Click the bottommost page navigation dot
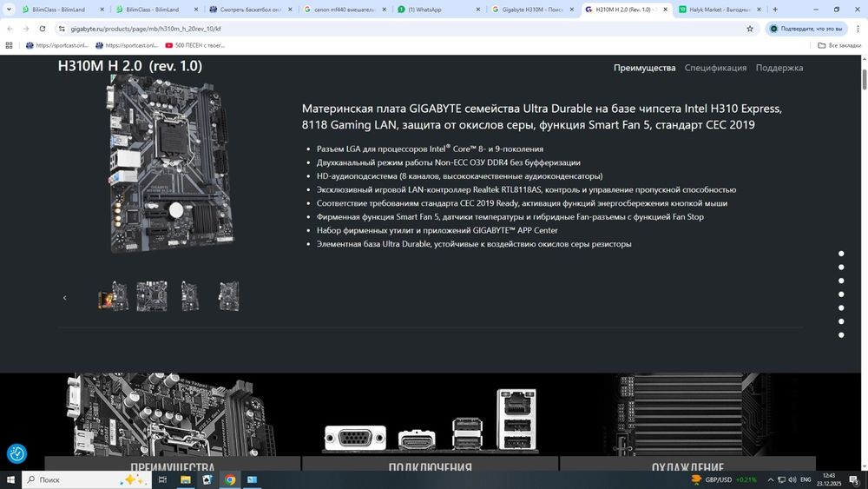Viewport: 868px width, 489px height. coord(841,335)
